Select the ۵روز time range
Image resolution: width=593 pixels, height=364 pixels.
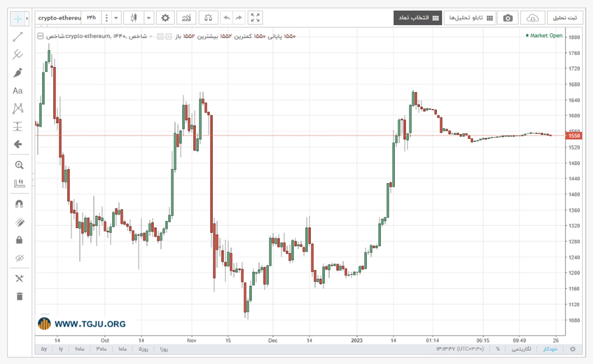[x=143, y=349]
